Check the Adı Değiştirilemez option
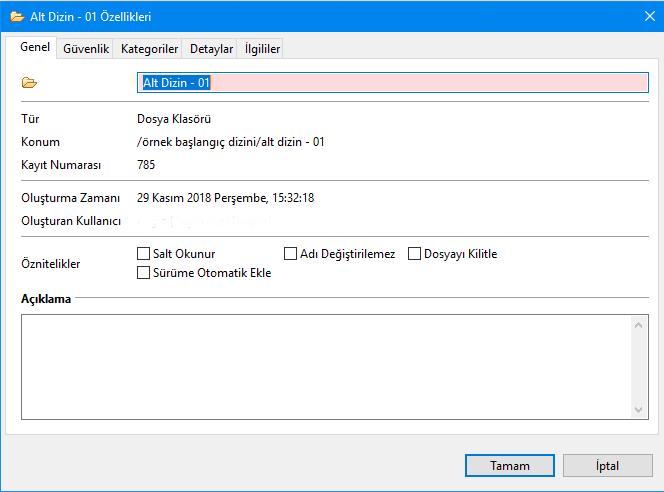Screen dimensions: 664x492 click(x=291, y=254)
